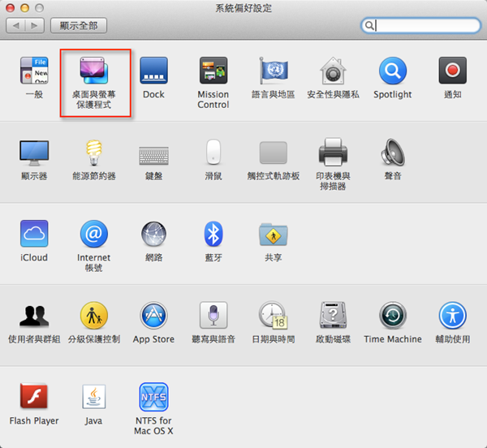Open 共享 (Sharing) folder icon
Screen dimensions: 487x448
[x=274, y=234]
